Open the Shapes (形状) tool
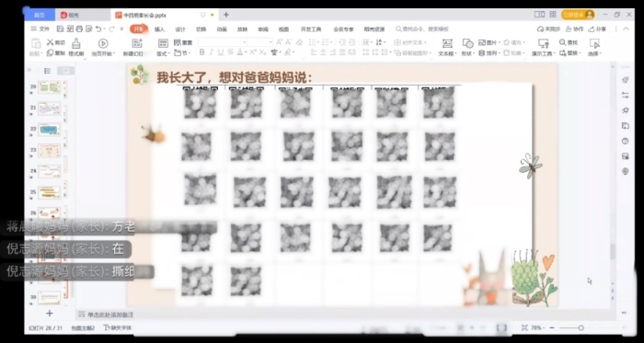The image size is (644, 343). [x=467, y=43]
